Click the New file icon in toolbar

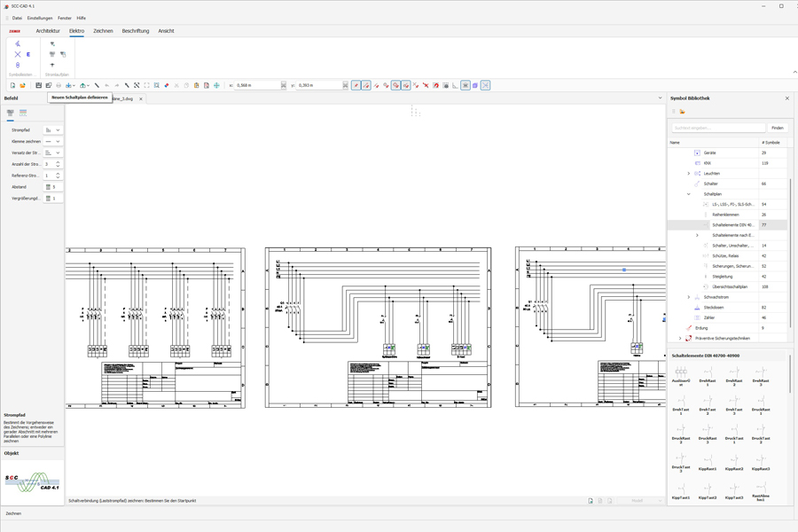(x=12, y=85)
